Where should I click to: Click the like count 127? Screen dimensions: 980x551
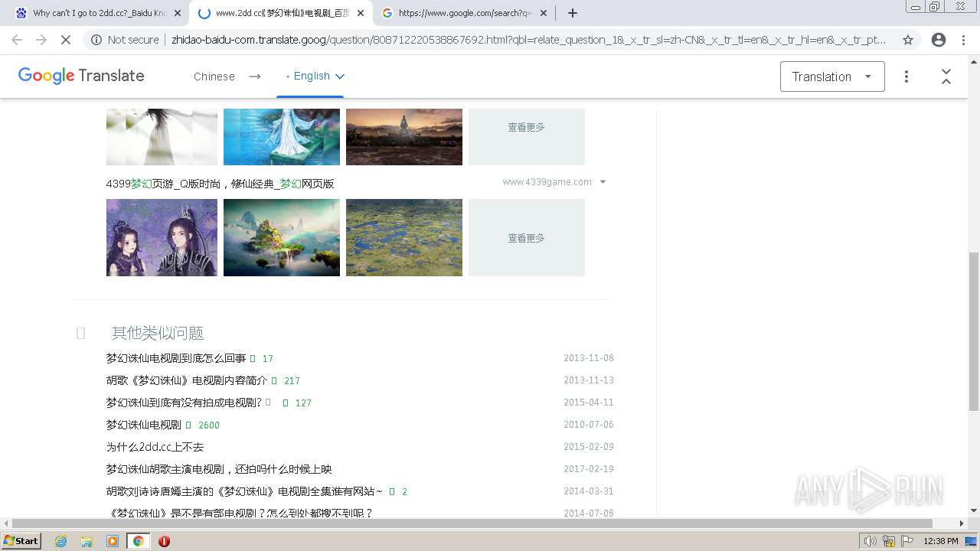(x=303, y=403)
